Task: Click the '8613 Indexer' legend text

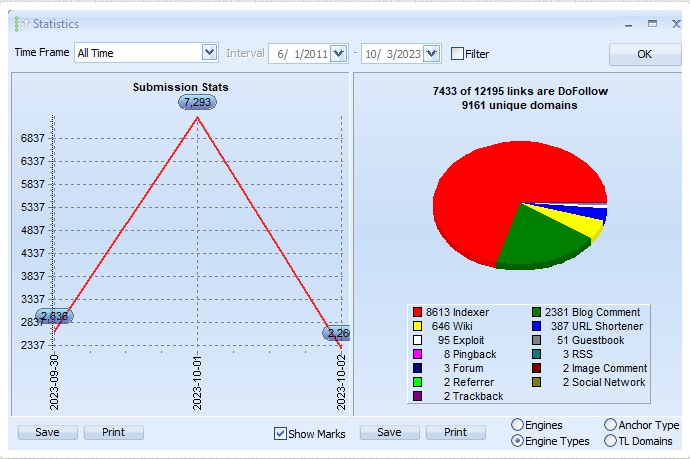Action: [457, 312]
